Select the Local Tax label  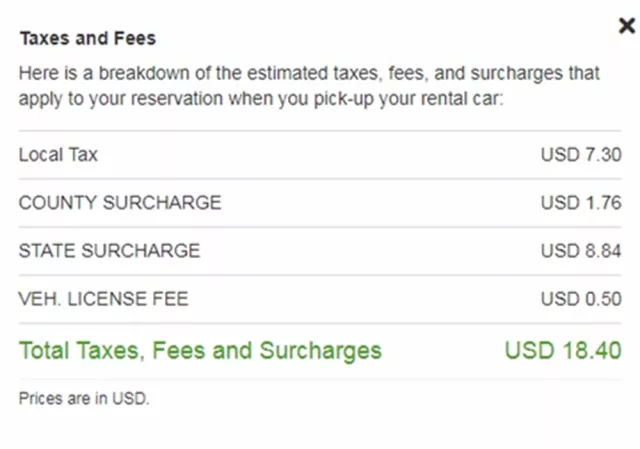tap(58, 155)
